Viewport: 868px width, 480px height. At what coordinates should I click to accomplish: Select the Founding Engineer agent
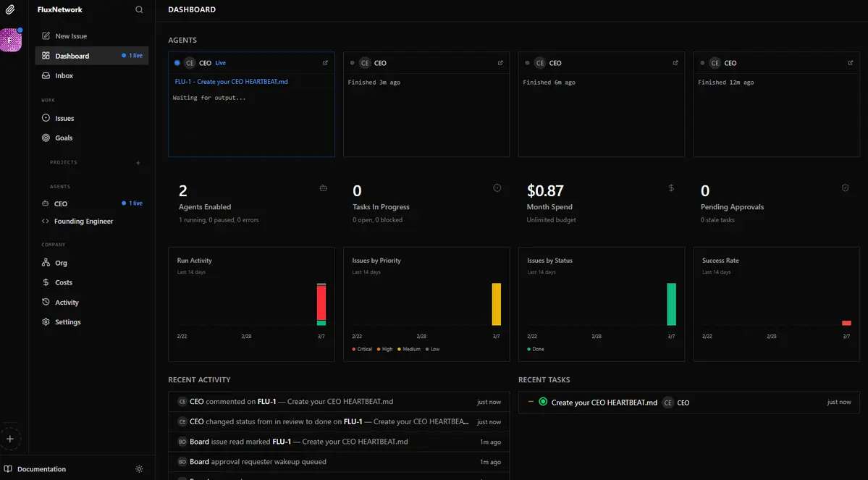[x=83, y=222]
